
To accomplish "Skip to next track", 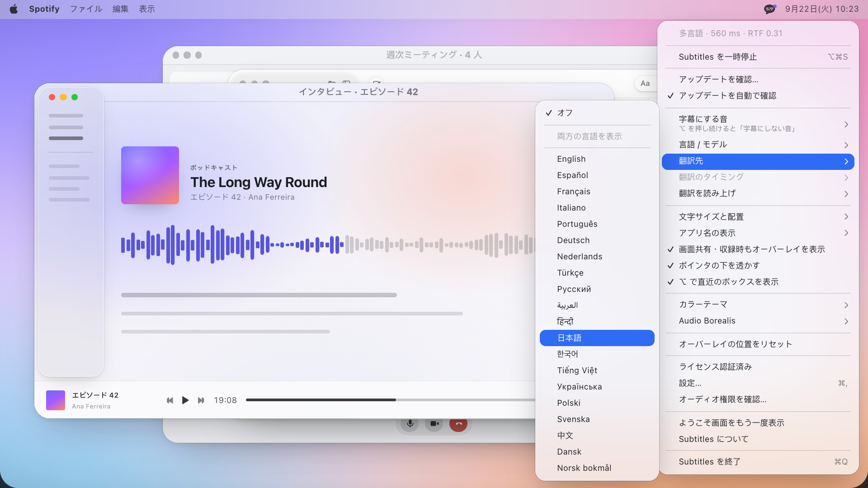I will point(201,400).
